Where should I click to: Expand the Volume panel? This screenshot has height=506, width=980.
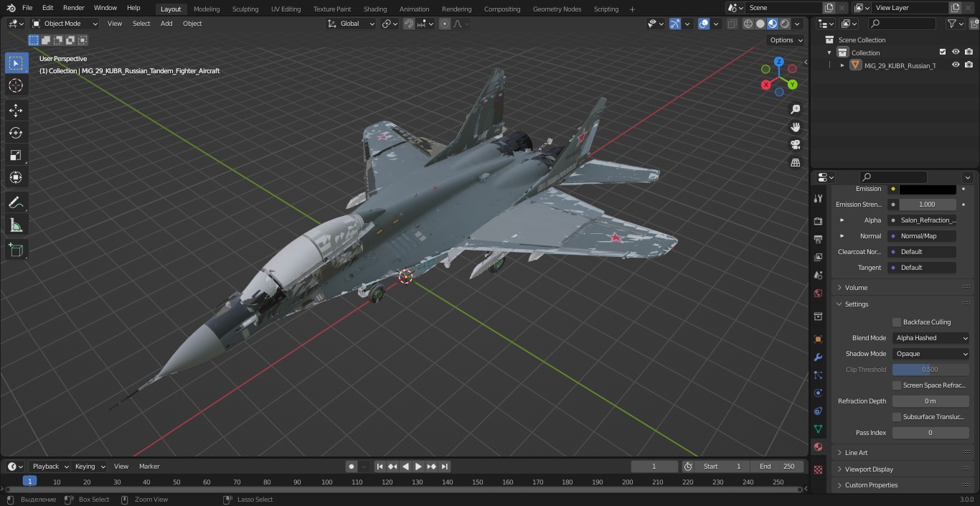tap(856, 288)
